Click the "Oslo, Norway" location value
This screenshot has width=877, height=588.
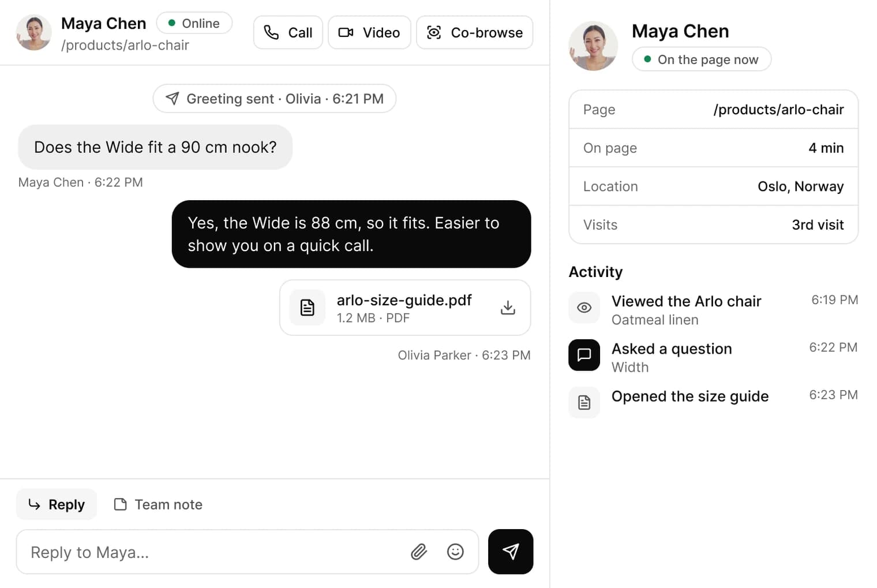tap(801, 186)
